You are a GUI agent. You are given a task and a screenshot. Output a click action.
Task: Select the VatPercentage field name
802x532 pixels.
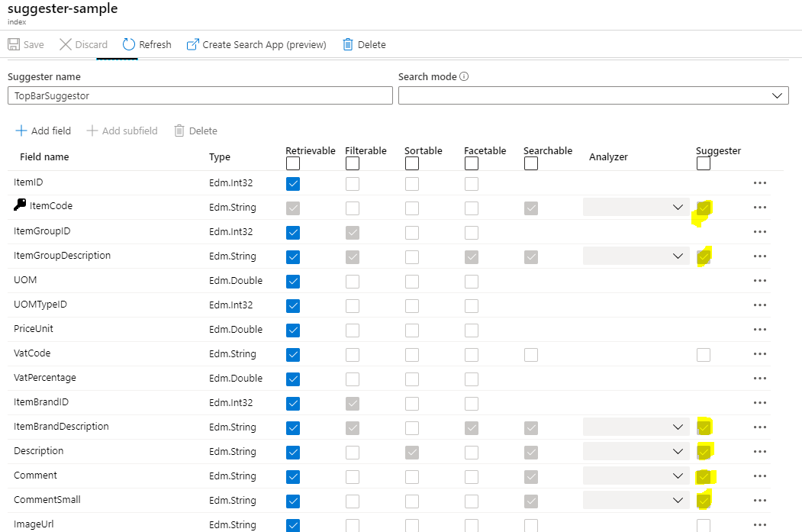(x=45, y=378)
